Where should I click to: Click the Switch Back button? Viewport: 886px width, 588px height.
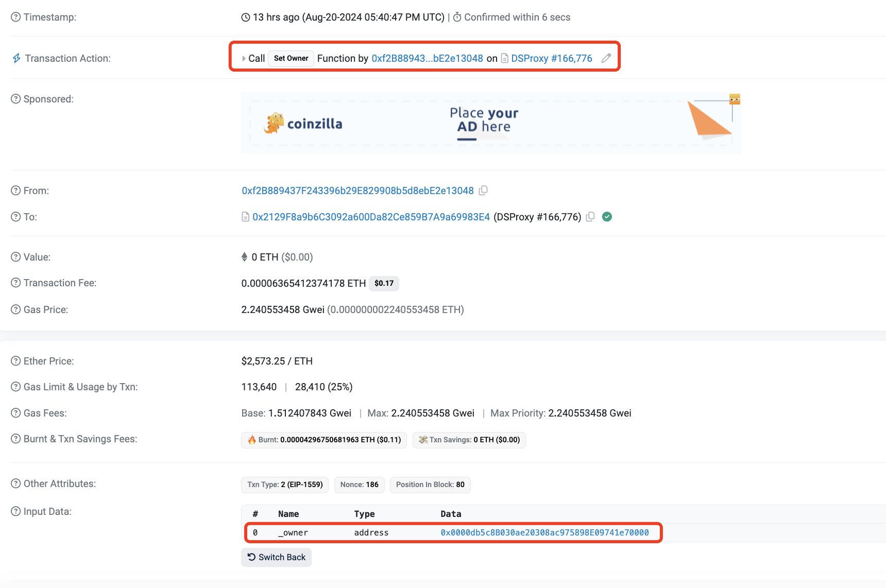[x=276, y=557]
